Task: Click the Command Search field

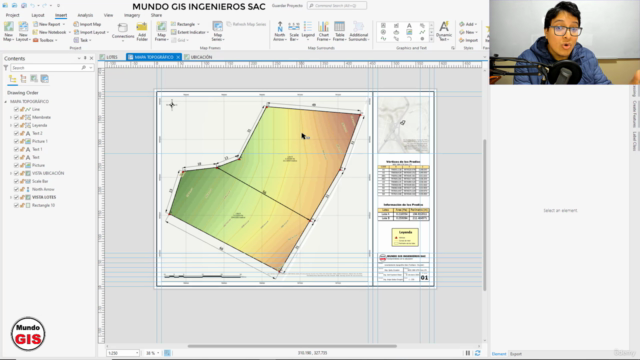Action: click(337, 6)
